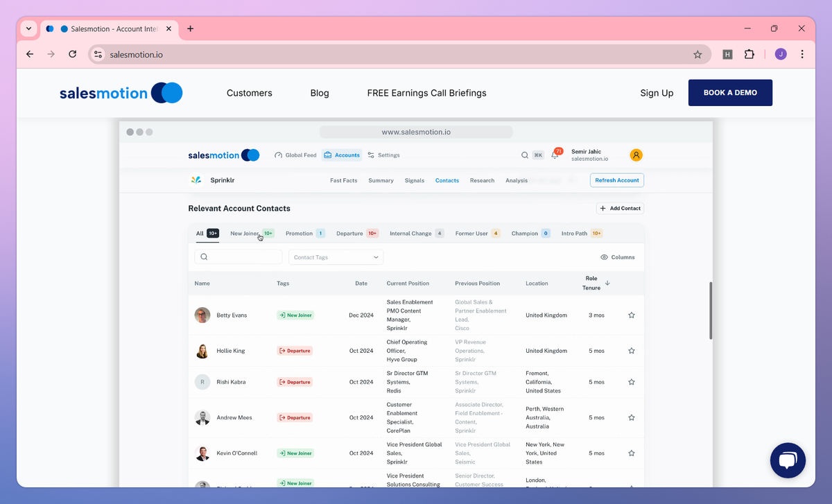Image resolution: width=832 pixels, height=504 pixels.
Task: Star the Kevin O'Connell contact
Action: pyautogui.click(x=632, y=453)
